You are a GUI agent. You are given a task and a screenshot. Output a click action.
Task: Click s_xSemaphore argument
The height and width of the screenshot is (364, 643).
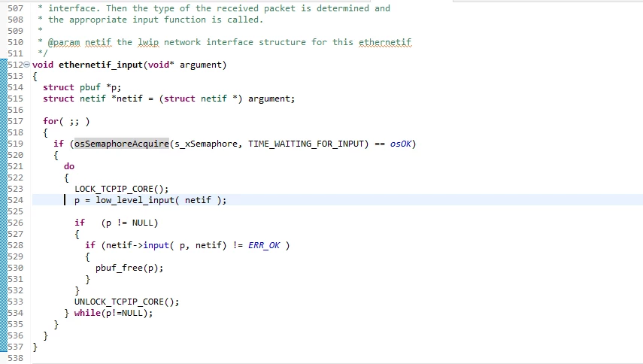(x=206, y=144)
